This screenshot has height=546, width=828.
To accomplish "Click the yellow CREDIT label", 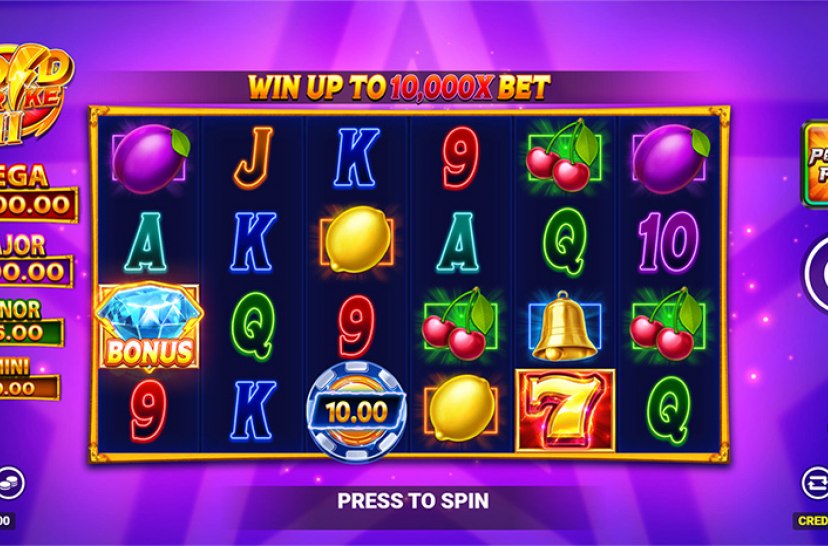I will [x=811, y=521].
